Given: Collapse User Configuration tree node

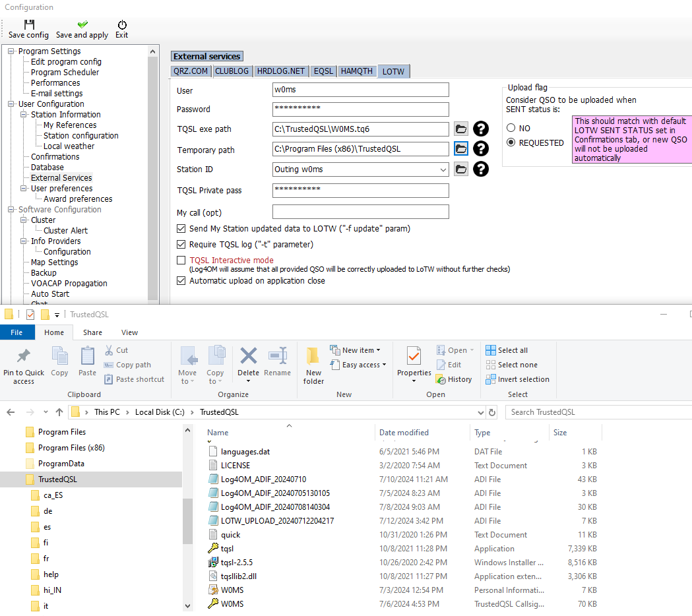Looking at the screenshot, I should (11, 104).
